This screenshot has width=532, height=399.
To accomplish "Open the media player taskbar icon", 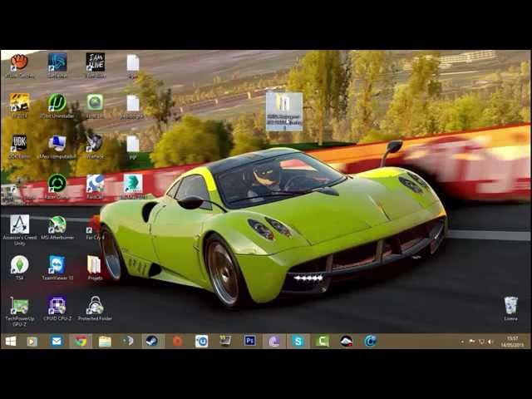I will [x=32, y=342].
